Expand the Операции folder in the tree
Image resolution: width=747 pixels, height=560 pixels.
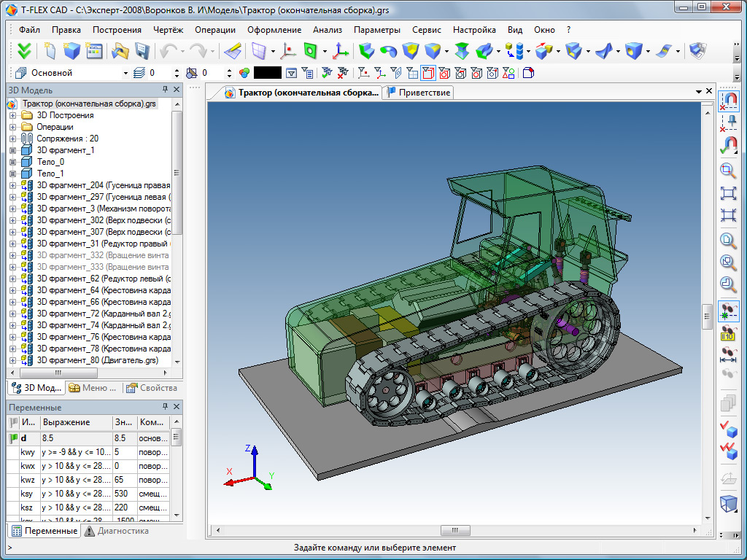[13, 127]
